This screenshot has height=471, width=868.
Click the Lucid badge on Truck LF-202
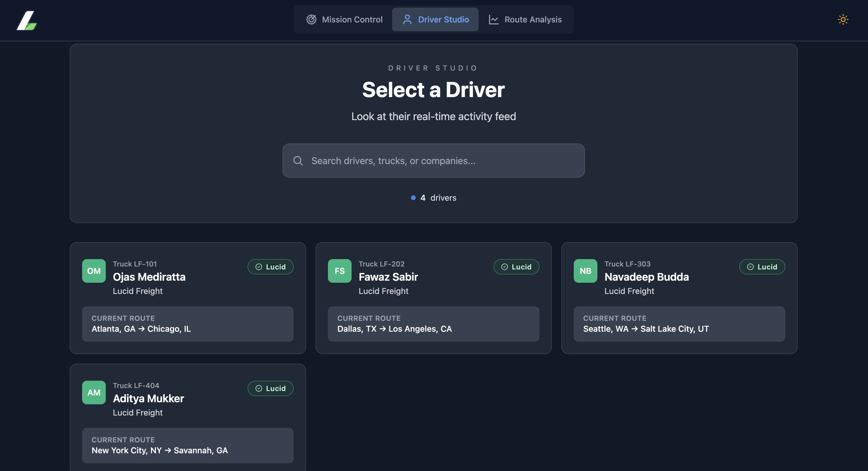(x=516, y=267)
